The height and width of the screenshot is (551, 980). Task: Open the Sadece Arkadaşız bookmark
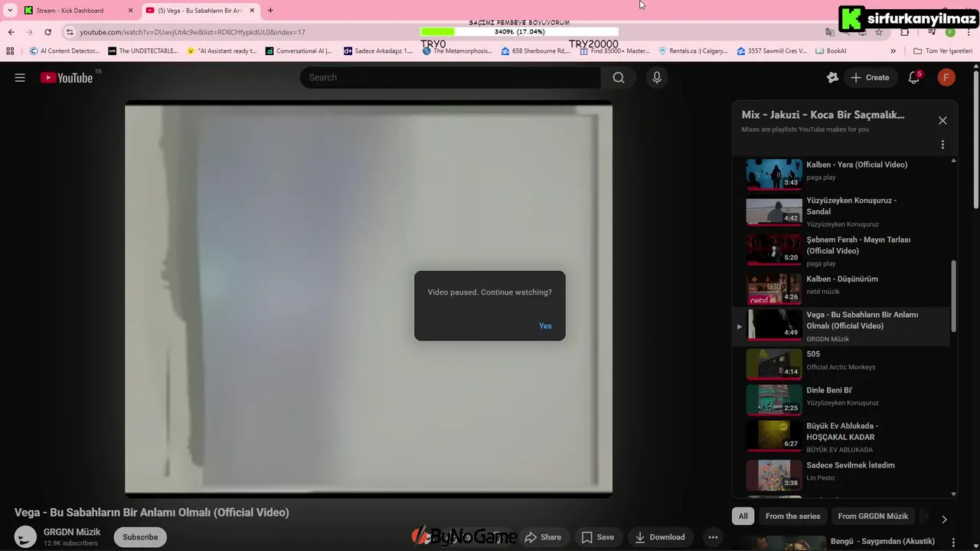[378, 51]
